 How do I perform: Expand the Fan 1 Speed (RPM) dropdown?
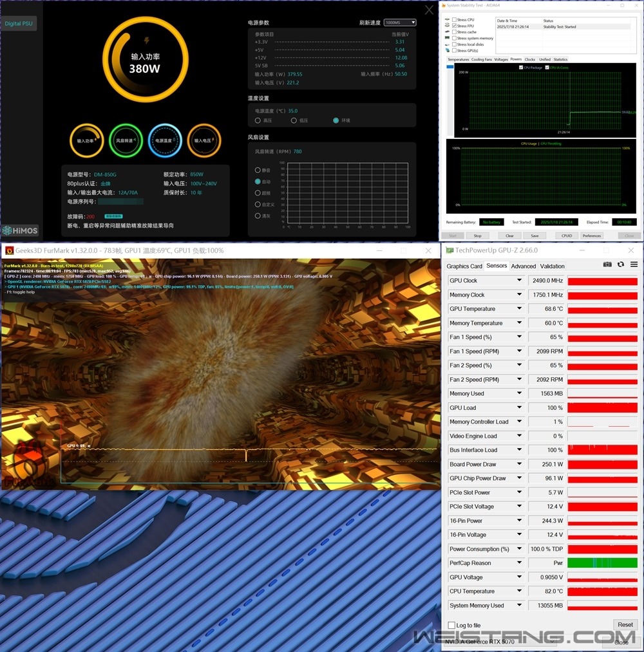519,351
